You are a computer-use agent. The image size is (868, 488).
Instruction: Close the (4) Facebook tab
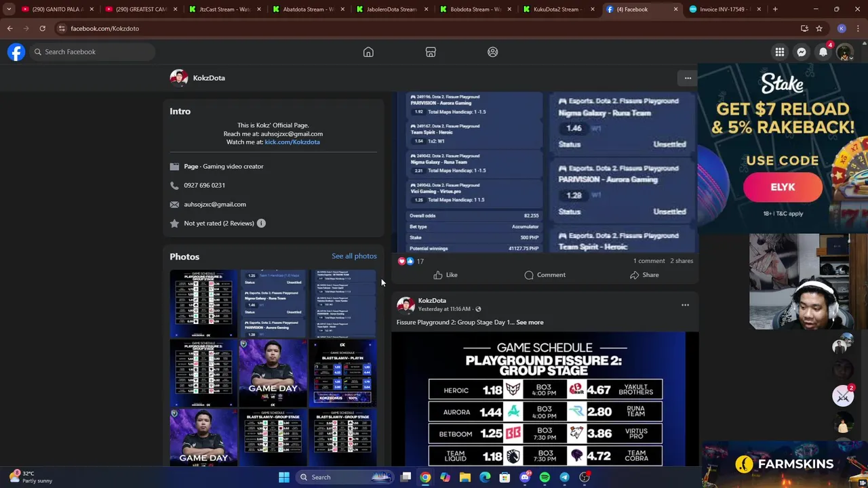(x=675, y=9)
